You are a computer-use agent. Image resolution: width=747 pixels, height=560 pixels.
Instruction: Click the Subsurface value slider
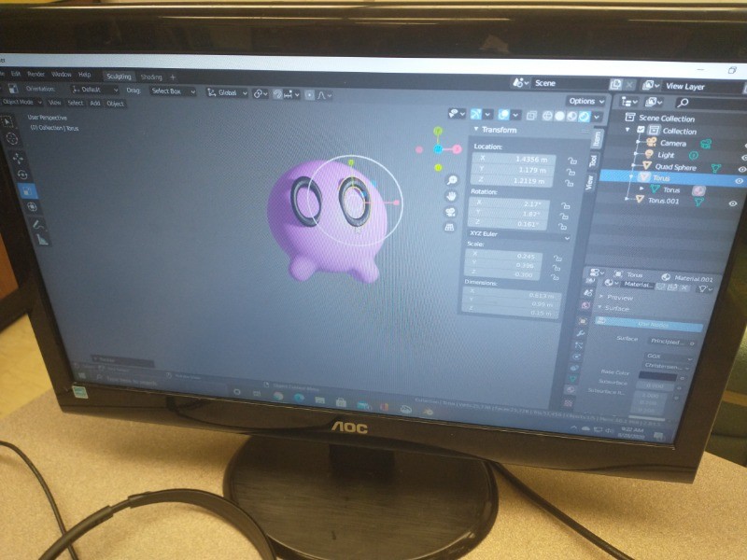(655, 385)
